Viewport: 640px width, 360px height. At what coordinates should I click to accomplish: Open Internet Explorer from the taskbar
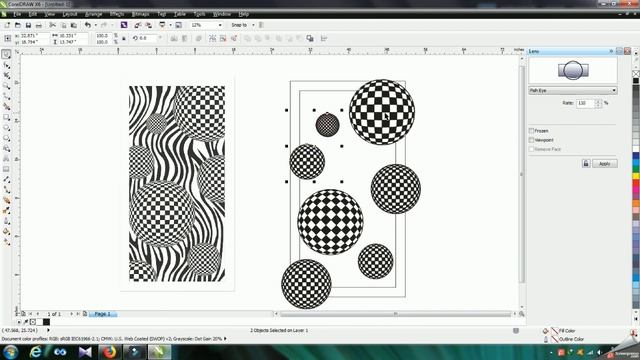coord(36,352)
